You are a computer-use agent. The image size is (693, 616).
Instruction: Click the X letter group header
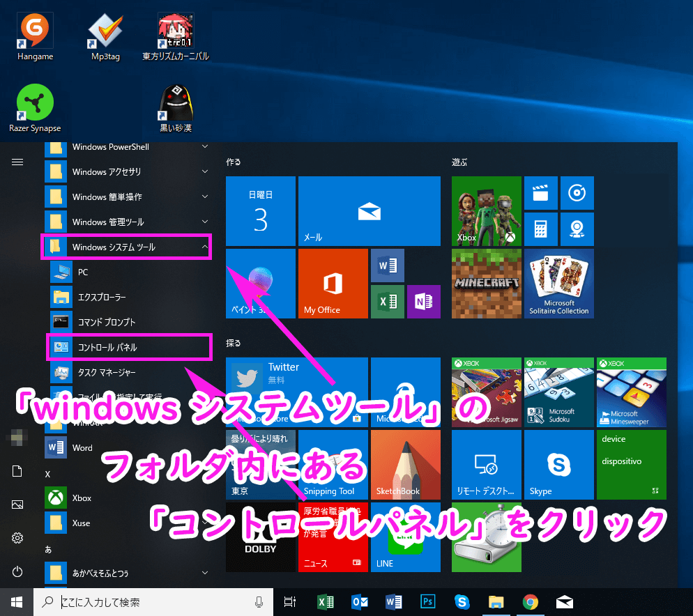tap(47, 474)
